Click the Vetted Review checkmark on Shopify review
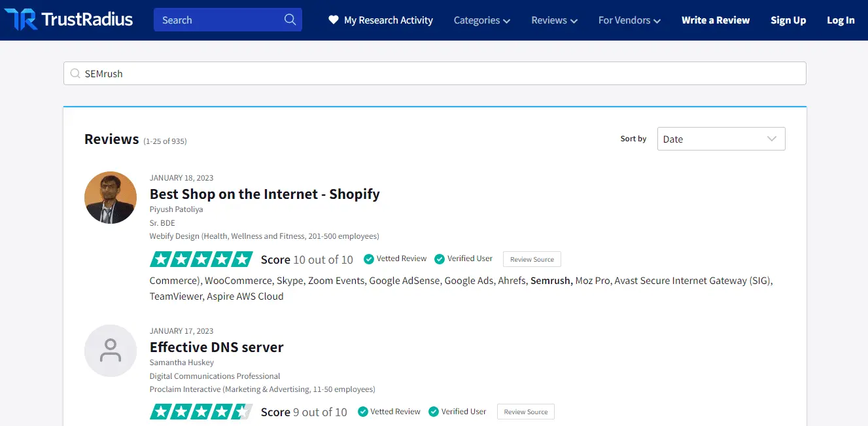Image resolution: width=868 pixels, height=426 pixels. tap(369, 259)
